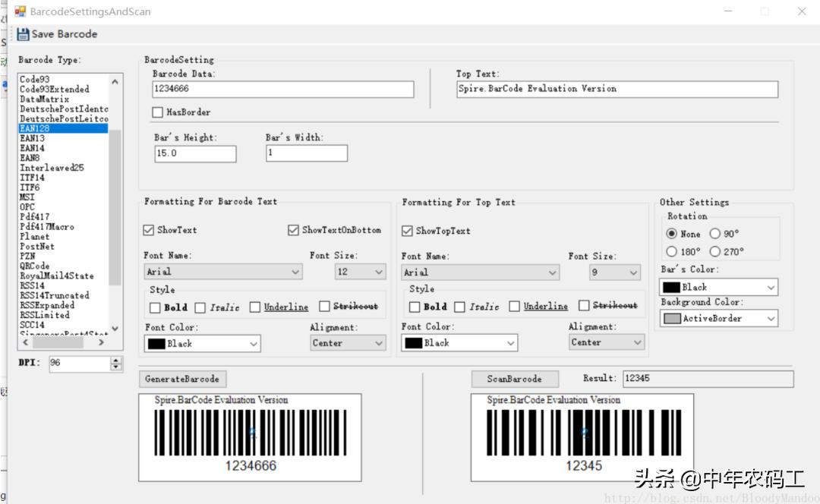Image resolution: width=820 pixels, height=504 pixels.
Task: Enable Bold style for barcode text
Action: point(155,307)
